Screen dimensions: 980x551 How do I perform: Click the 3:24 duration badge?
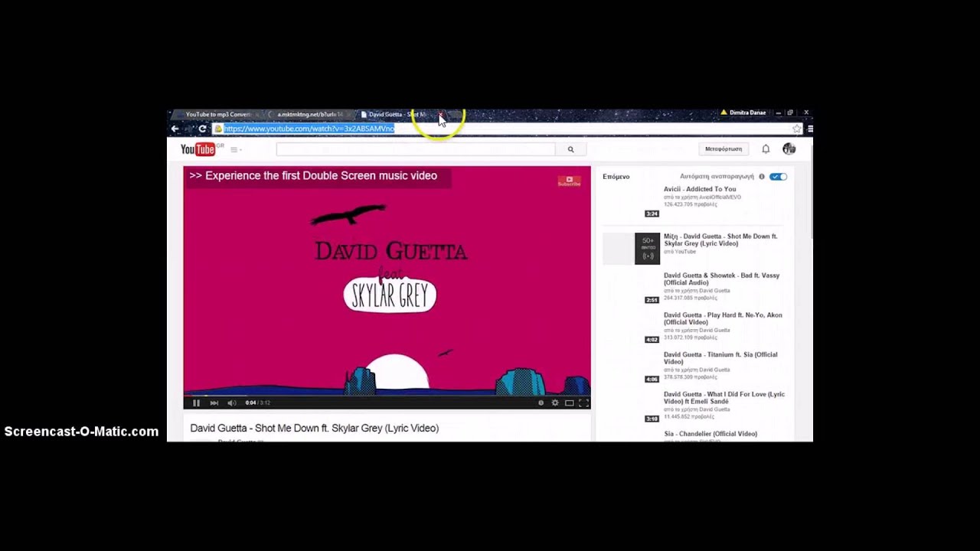(x=652, y=214)
